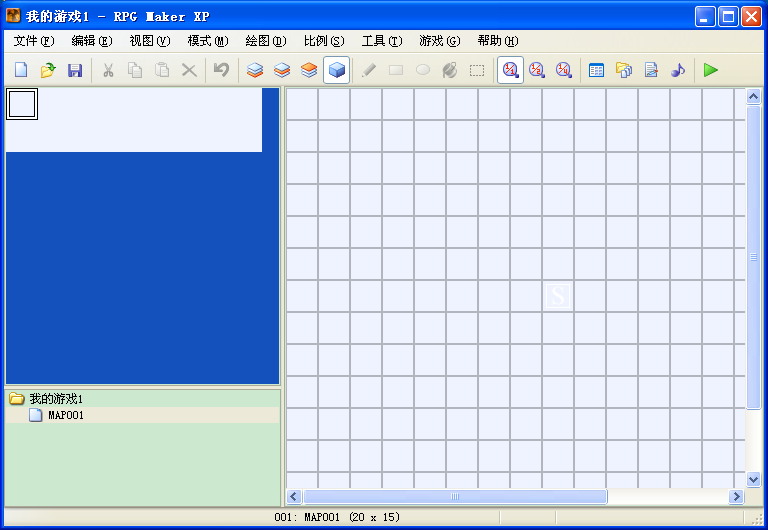Click the map scroll up arrow
Screen dimensions: 768x530
point(753,96)
